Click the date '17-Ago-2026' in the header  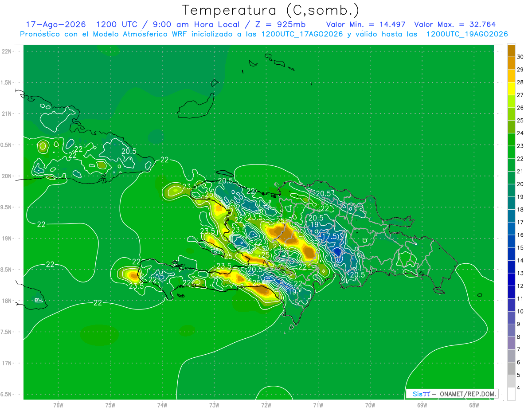[55, 24]
